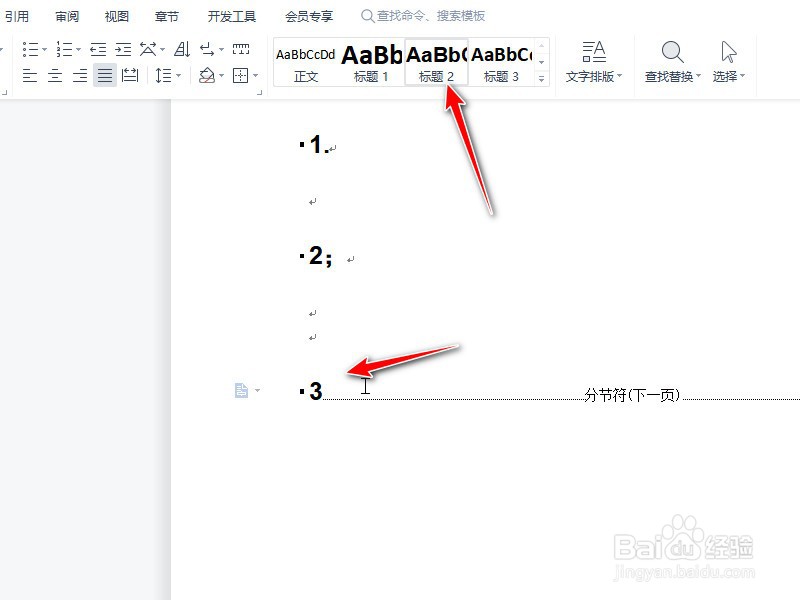Open 文字排版 text layout tool
Image resolution: width=800 pixels, height=600 pixels.
(x=594, y=63)
